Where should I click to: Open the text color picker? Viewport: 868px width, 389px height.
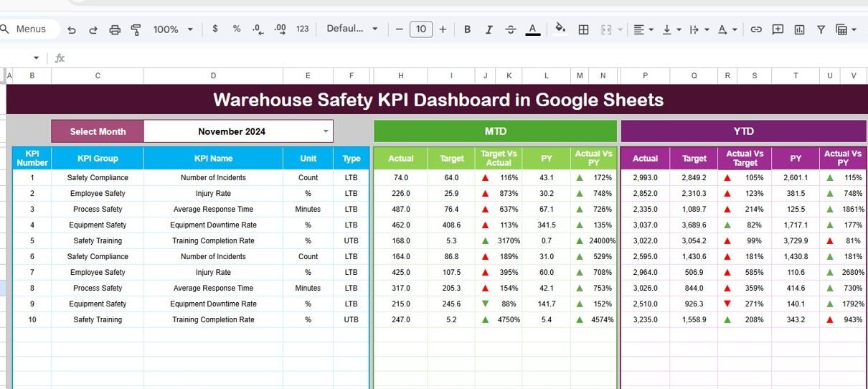532,29
